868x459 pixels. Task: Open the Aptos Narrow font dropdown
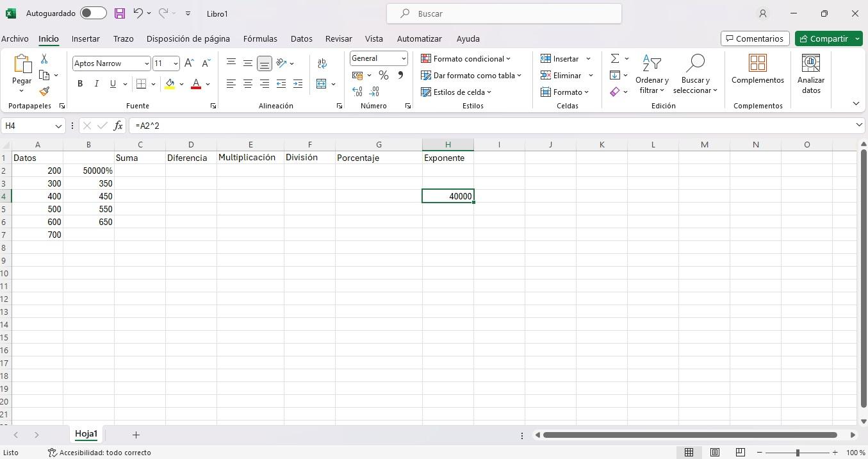[x=147, y=63]
